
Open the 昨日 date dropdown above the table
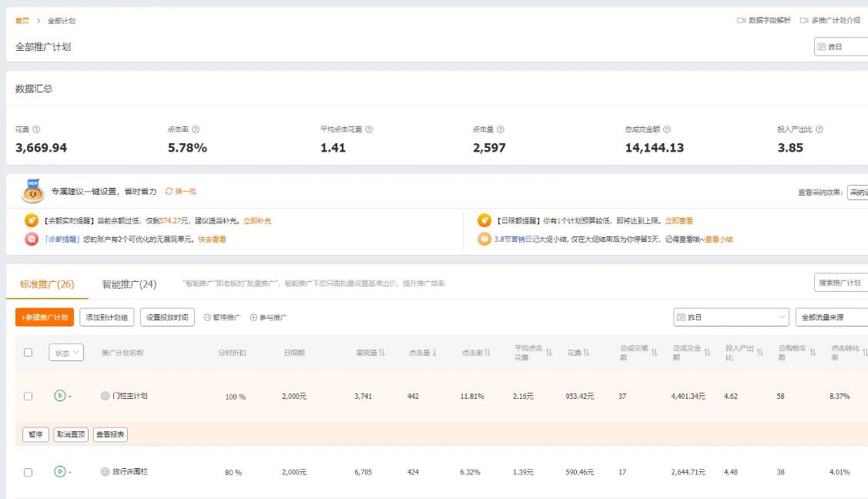pyautogui.click(x=731, y=317)
